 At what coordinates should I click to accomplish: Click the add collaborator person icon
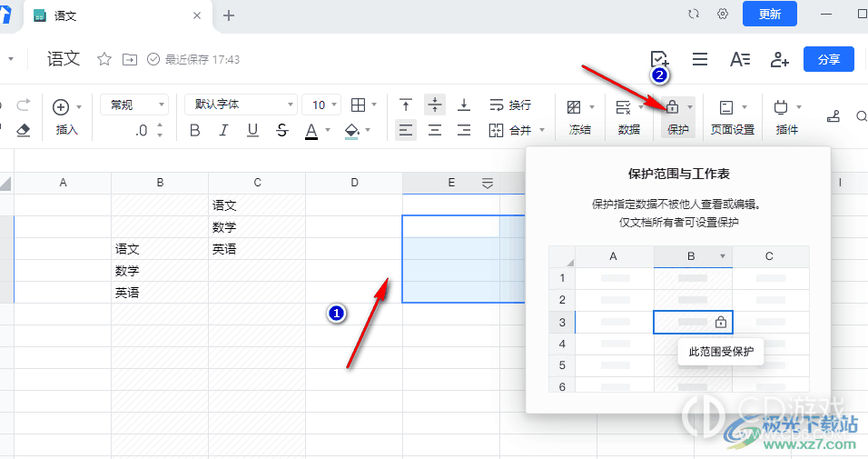tap(779, 59)
